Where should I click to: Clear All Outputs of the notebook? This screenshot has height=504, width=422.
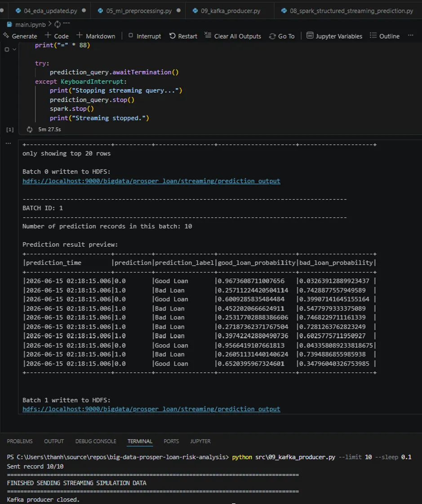pos(233,36)
